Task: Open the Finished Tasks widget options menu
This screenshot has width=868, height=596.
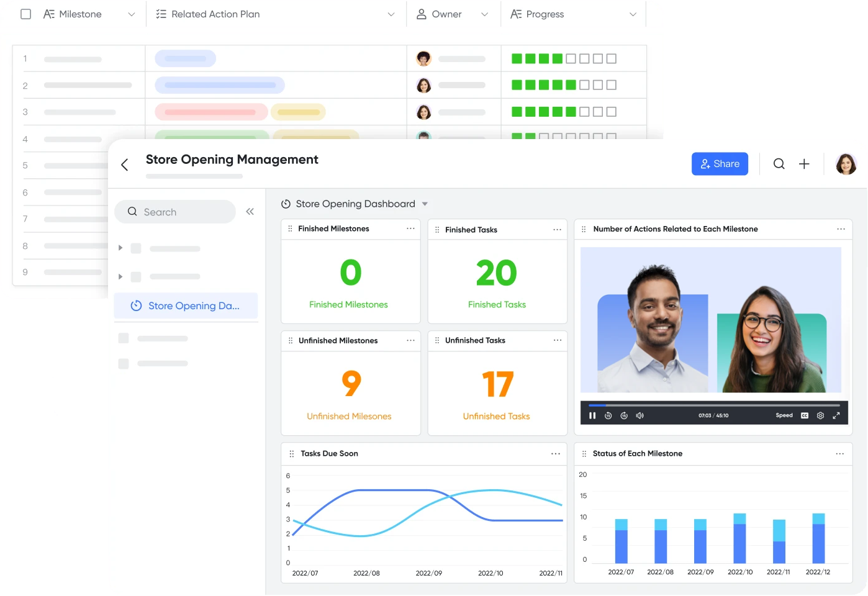Action: (x=557, y=230)
